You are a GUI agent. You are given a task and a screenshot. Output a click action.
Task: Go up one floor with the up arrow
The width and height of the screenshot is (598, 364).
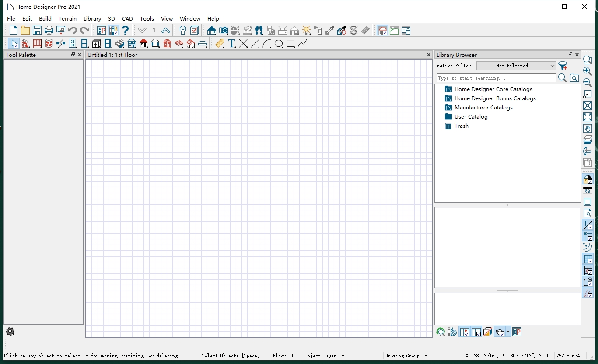[166, 31]
